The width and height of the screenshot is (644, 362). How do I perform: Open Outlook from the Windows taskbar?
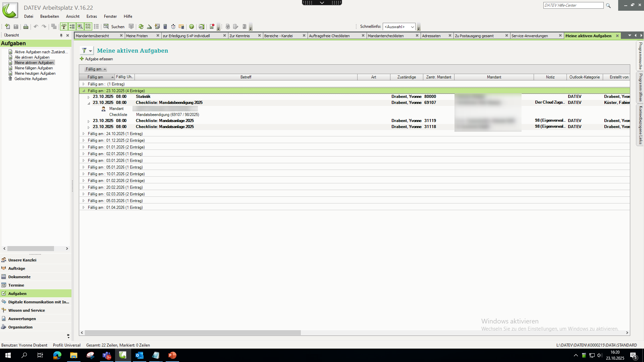coord(139,355)
